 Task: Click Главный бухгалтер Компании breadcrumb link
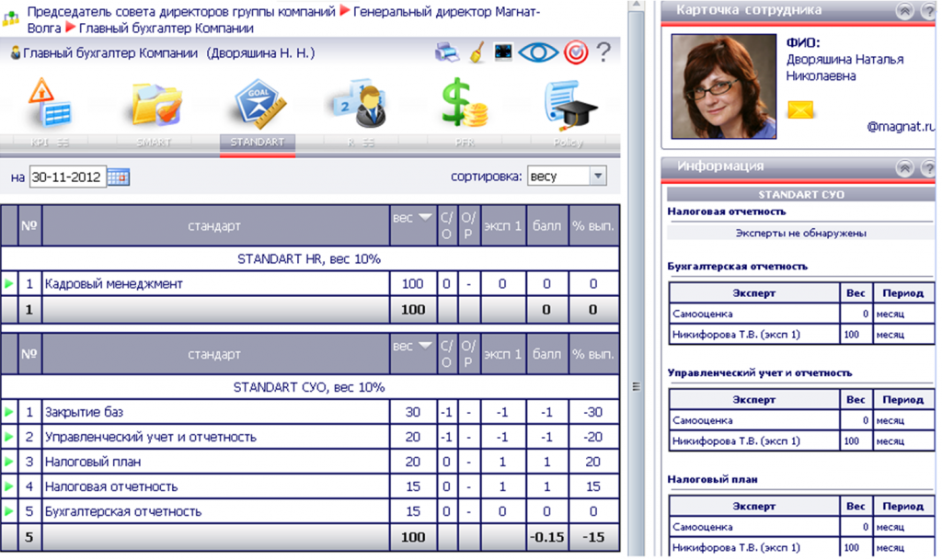(x=166, y=29)
